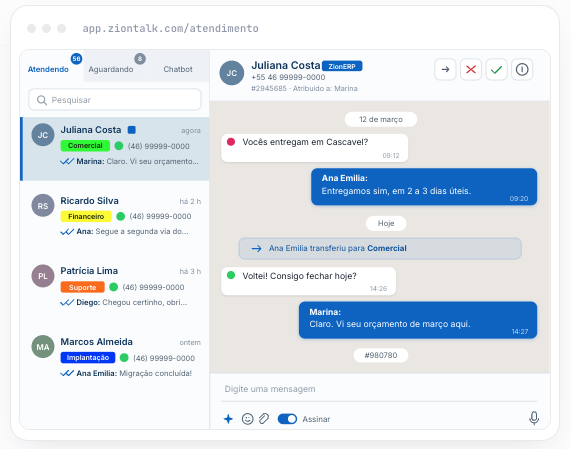571x449 pixels.
Task: Click the search magnifier icon
Action: click(x=42, y=100)
